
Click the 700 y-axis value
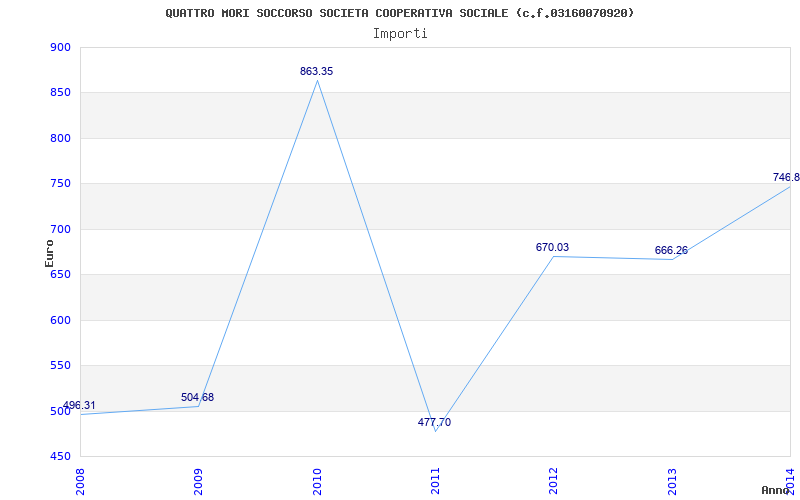click(x=60, y=229)
